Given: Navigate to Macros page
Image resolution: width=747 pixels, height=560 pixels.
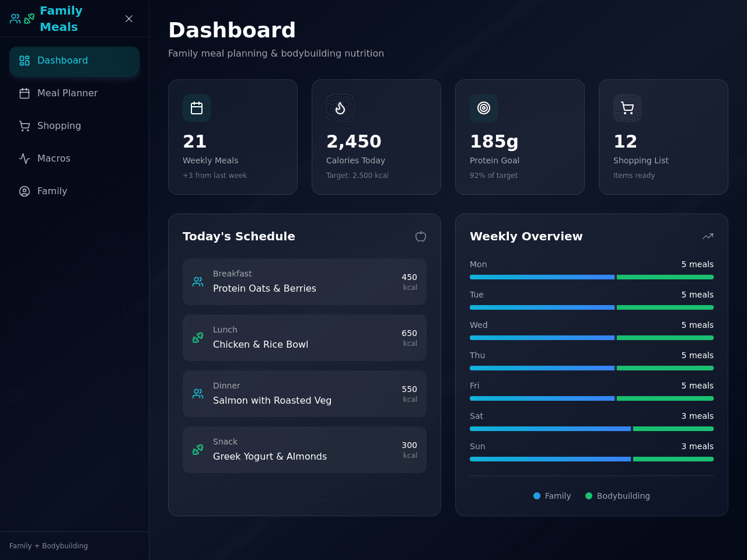Looking at the screenshot, I should [x=74, y=159].
